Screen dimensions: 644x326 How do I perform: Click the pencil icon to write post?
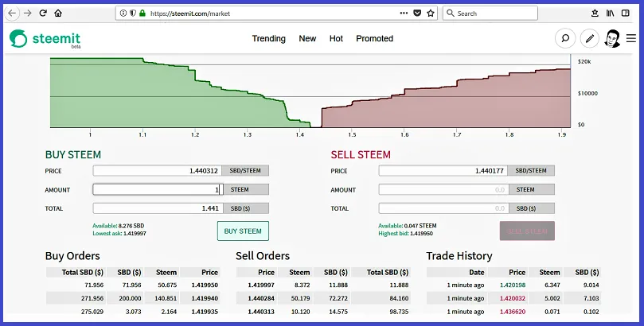click(590, 38)
